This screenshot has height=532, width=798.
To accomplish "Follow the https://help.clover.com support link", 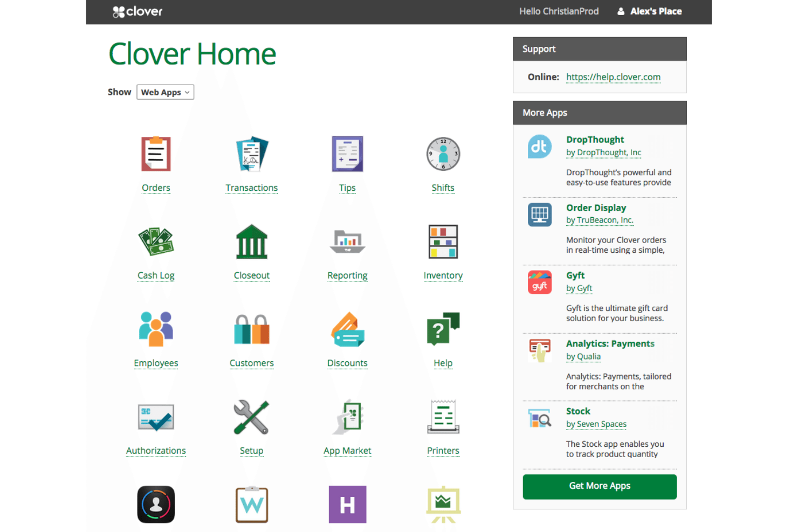I will point(613,77).
